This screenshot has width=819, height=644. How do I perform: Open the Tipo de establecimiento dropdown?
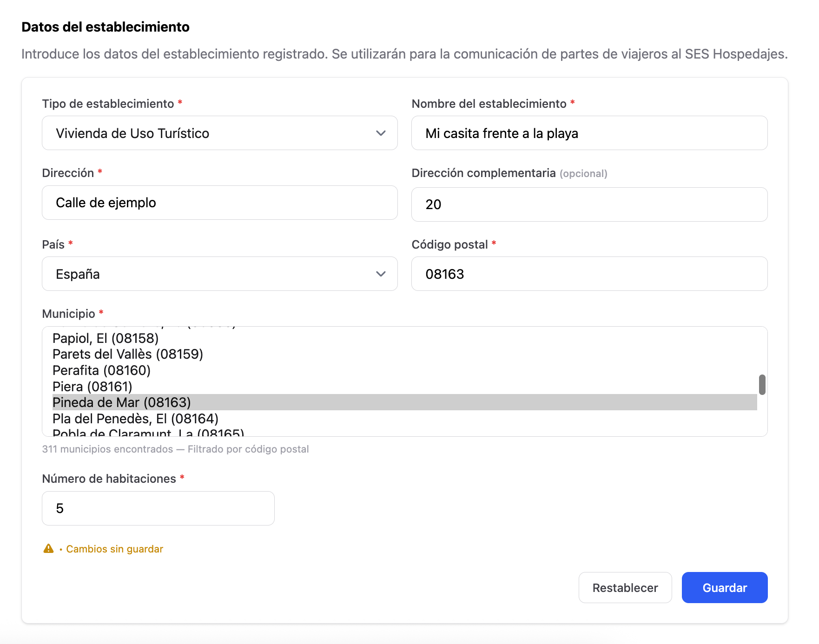[x=219, y=133]
